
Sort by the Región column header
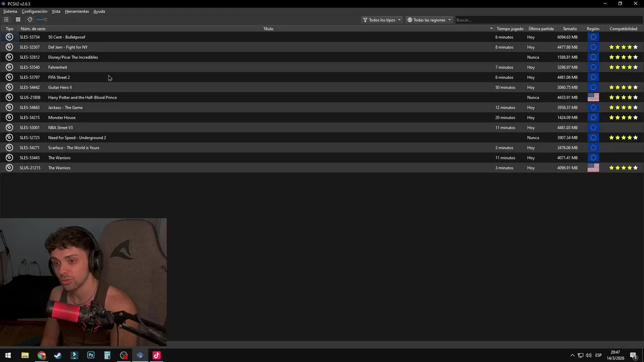(593, 29)
